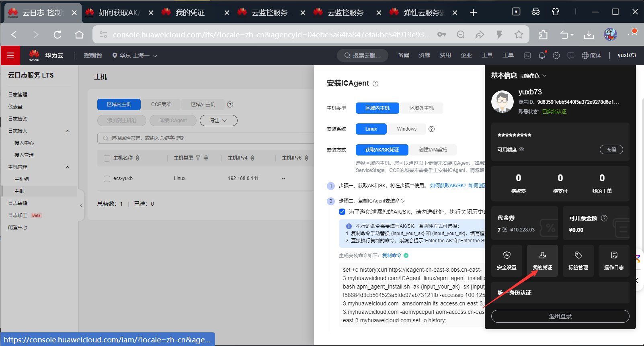The image size is (644, 346).
Task: Select Linux install system
Action: [371, 129]
